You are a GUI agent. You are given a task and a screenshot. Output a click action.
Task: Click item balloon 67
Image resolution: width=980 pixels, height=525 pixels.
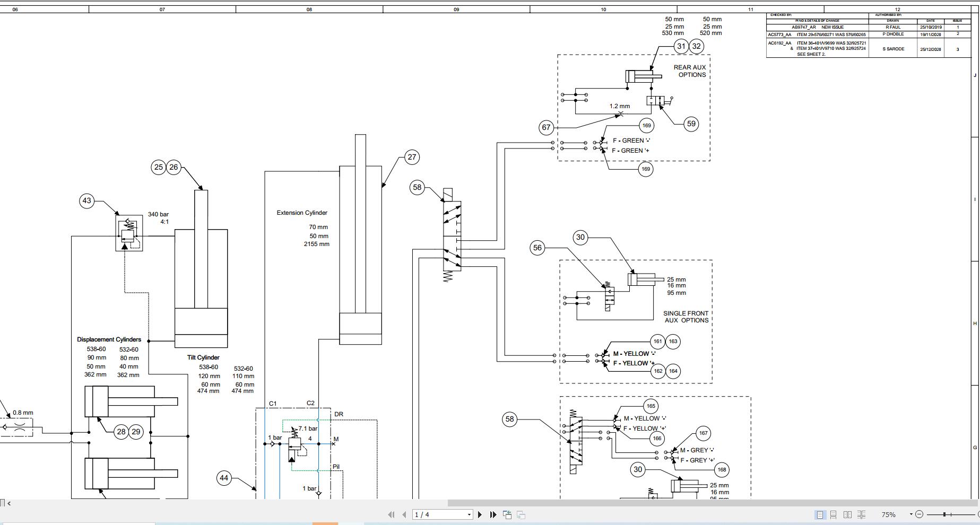[x=546, y=127]
